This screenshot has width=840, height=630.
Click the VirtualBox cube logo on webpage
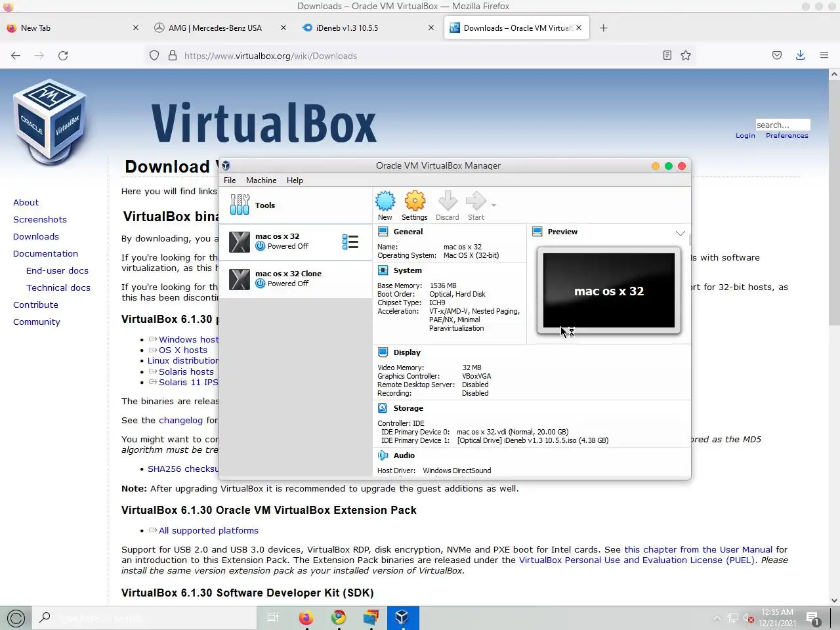click(50, 123)
